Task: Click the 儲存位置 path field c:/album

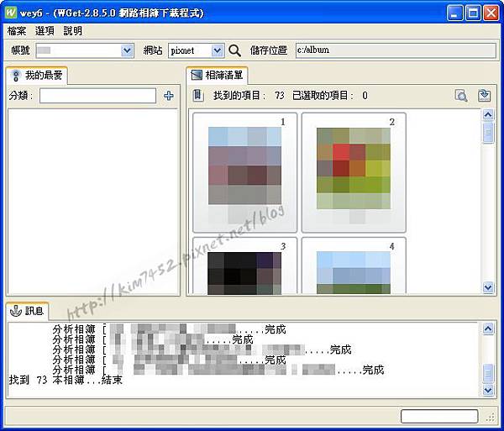Action: 396,50
